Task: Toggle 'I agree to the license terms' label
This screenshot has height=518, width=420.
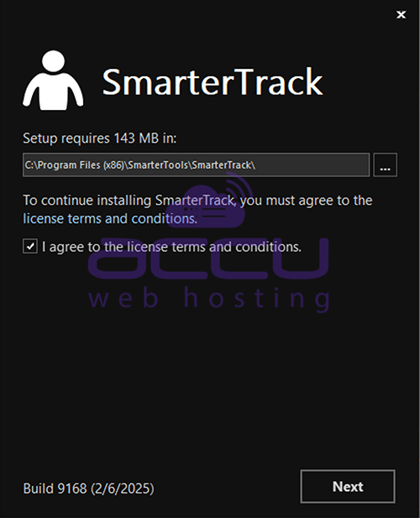Action: pos(171,247)
